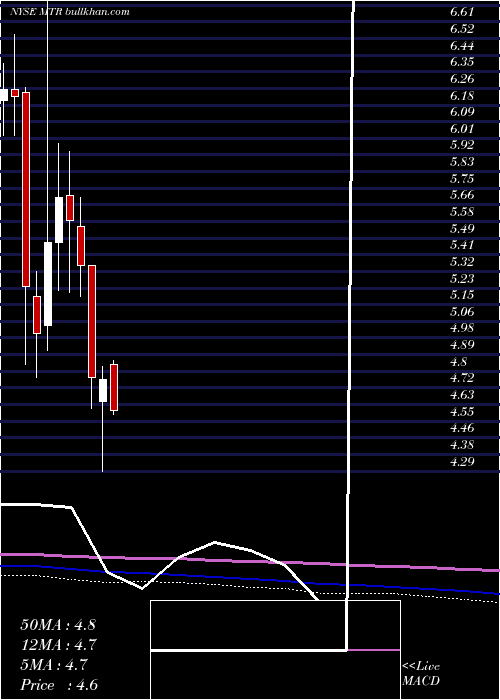Click the 4.46 price axis label

(x=462, y=429)
